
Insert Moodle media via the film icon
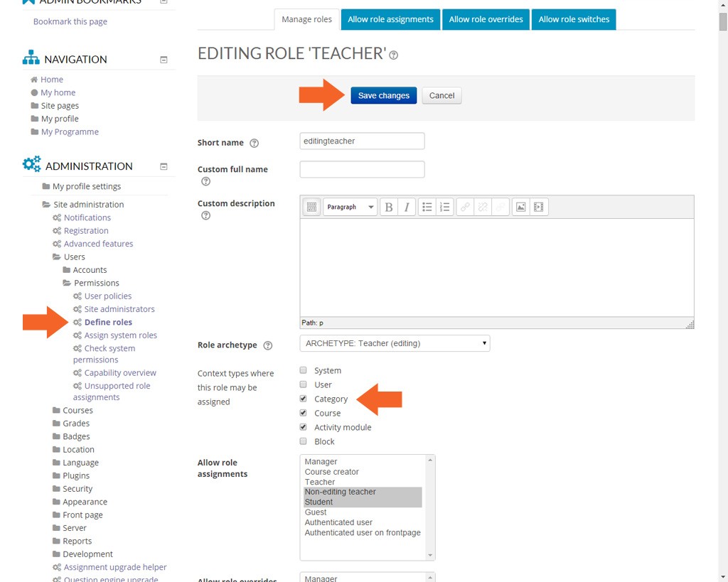[539, 207]
